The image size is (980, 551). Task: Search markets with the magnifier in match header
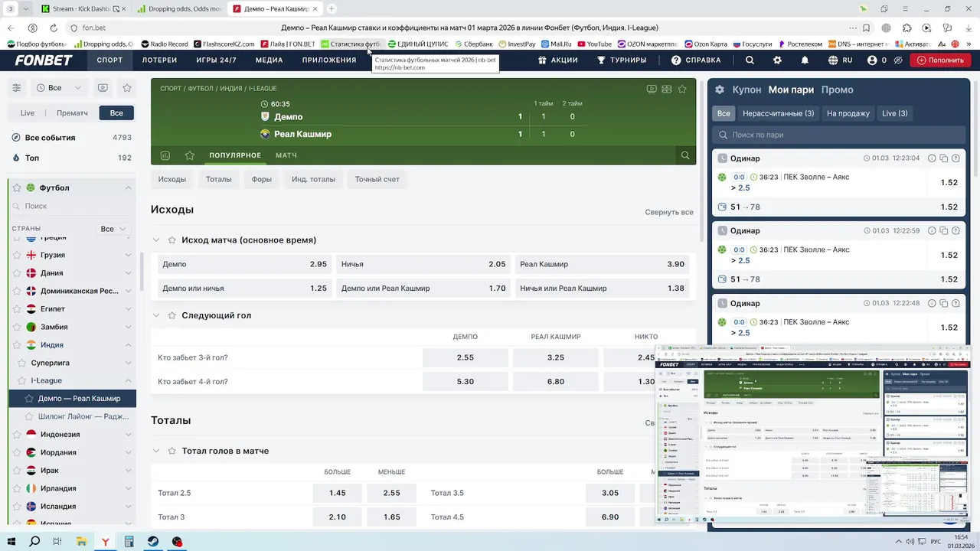685,155
